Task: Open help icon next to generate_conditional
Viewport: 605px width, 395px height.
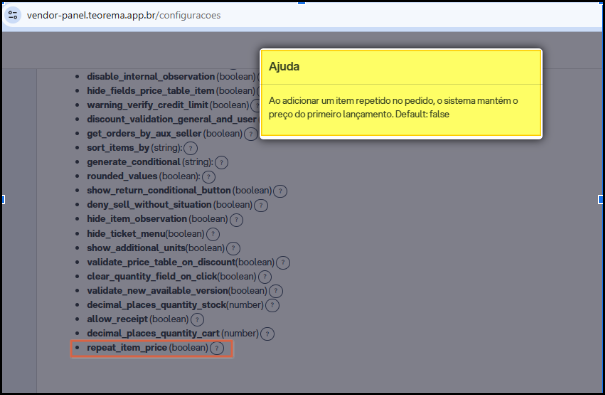Action: (x=221, y=162)
